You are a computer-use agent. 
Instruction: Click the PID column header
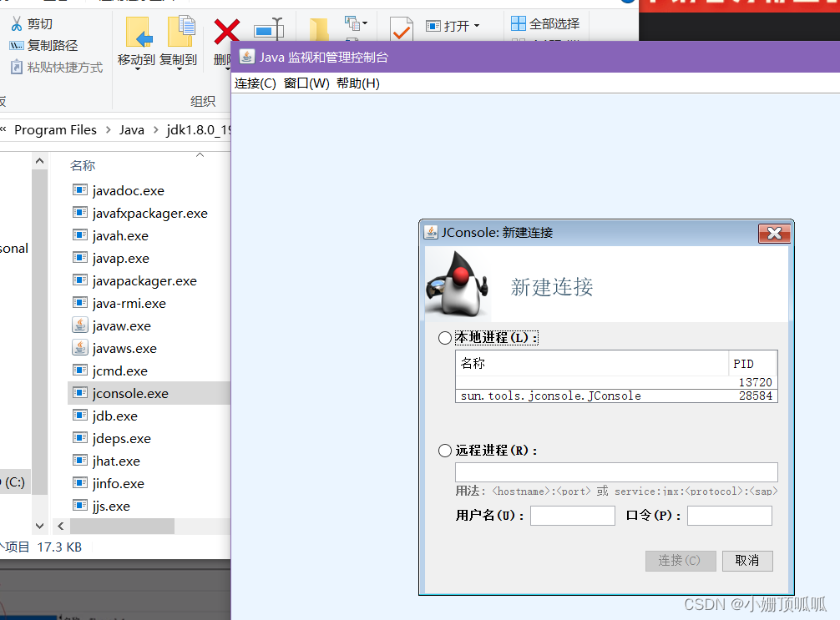[x=752, y=364]
